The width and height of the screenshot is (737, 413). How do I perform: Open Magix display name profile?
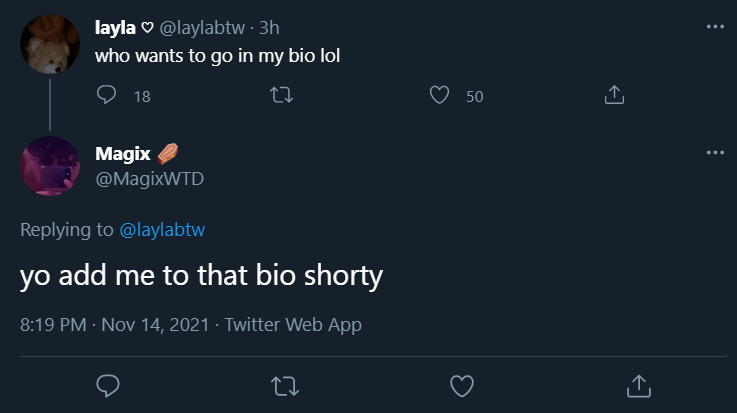[x=122, y=153]
